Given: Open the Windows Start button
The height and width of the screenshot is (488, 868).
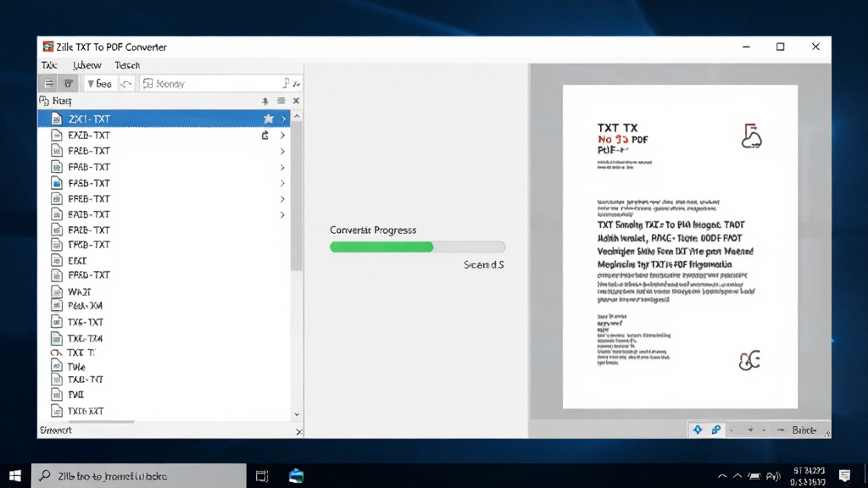Looking at the screenshot, I should pos(15,476).
